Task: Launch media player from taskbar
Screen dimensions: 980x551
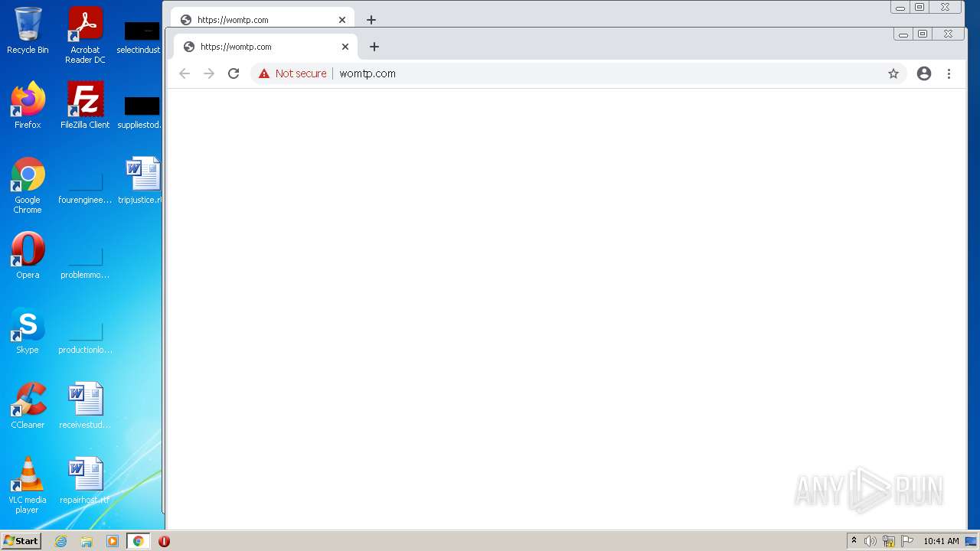Action: coord(113,541)
